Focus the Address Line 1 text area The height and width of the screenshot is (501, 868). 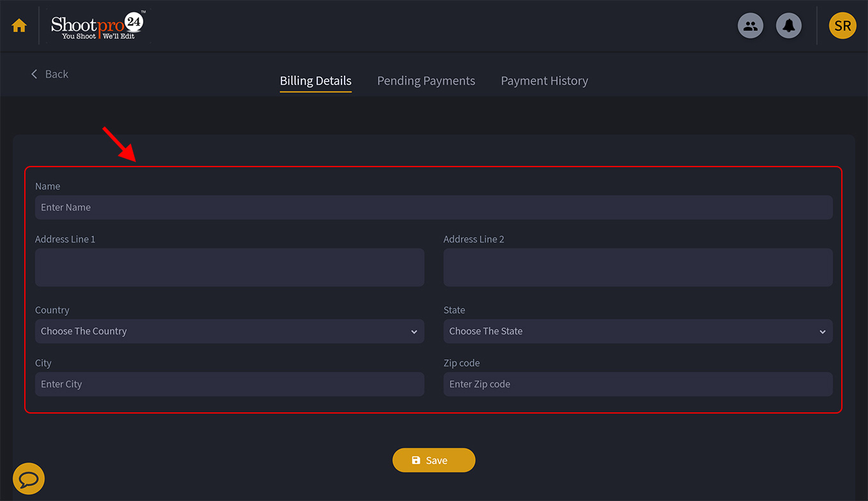tap(230, 267)
